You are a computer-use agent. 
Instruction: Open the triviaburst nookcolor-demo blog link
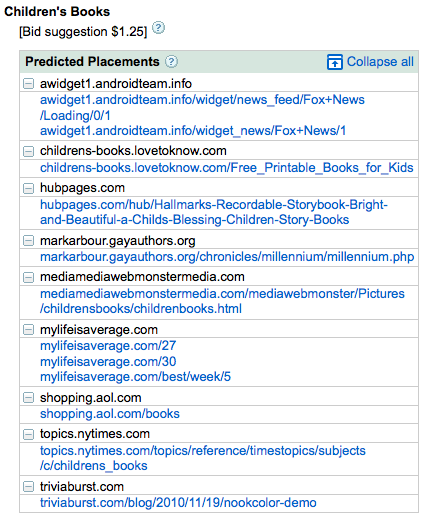pos(178,503)
